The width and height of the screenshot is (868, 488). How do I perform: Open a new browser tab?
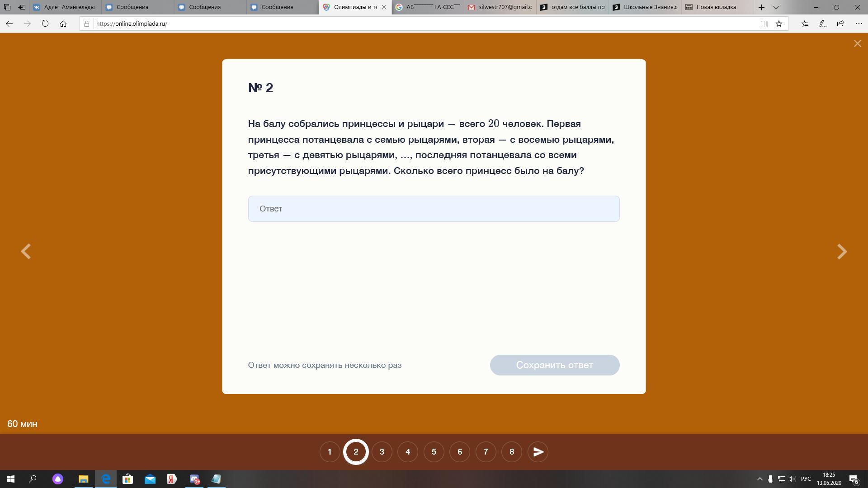point(761,7)
